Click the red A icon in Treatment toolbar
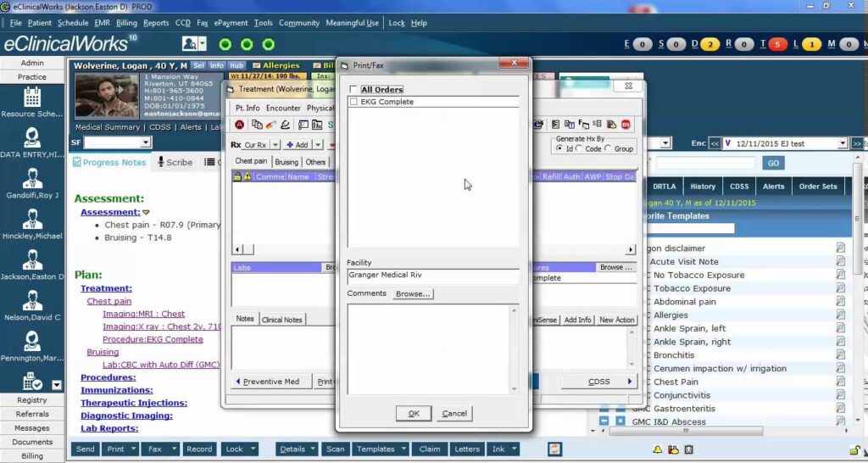868x463 pixels. click(x=239, y=125)
